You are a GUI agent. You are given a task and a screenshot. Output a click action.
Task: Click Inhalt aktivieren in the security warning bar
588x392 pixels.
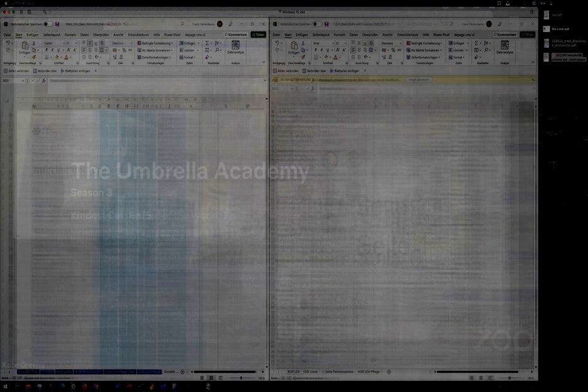click(x=418, y=80)
